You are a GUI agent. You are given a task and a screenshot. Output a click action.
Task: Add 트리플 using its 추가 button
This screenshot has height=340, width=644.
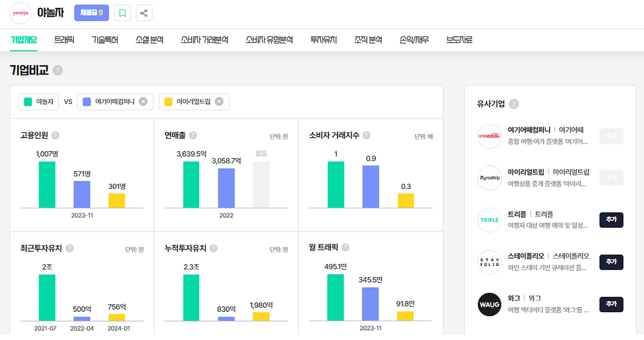611,220
